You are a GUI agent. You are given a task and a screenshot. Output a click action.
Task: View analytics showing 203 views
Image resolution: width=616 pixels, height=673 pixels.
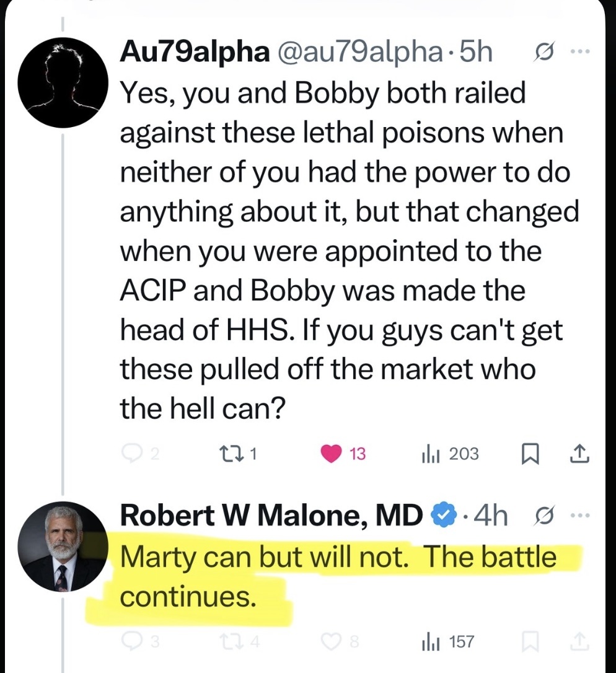tap(429, 455)
